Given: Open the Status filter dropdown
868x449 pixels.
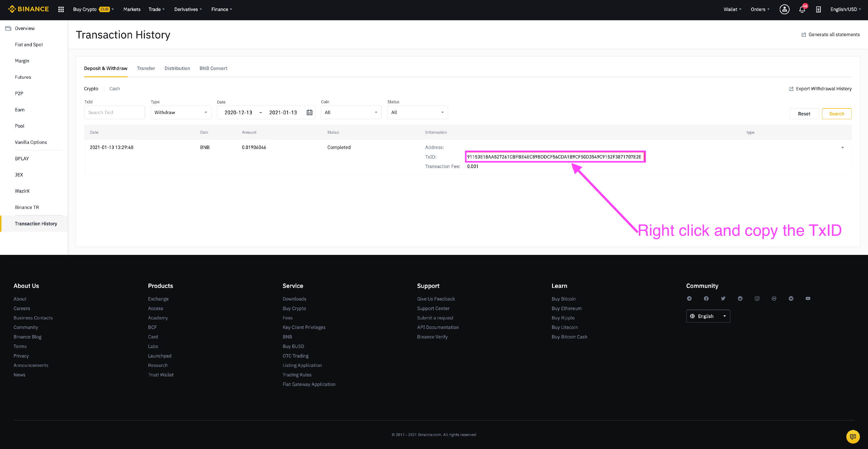Looking at the screenshot, I should point(417,113).
